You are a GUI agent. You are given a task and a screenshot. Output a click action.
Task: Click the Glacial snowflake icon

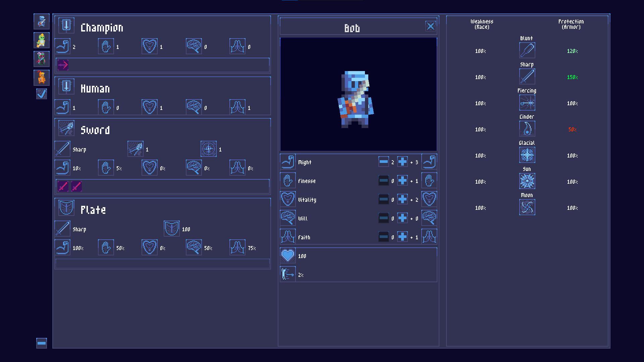[527, 155]
